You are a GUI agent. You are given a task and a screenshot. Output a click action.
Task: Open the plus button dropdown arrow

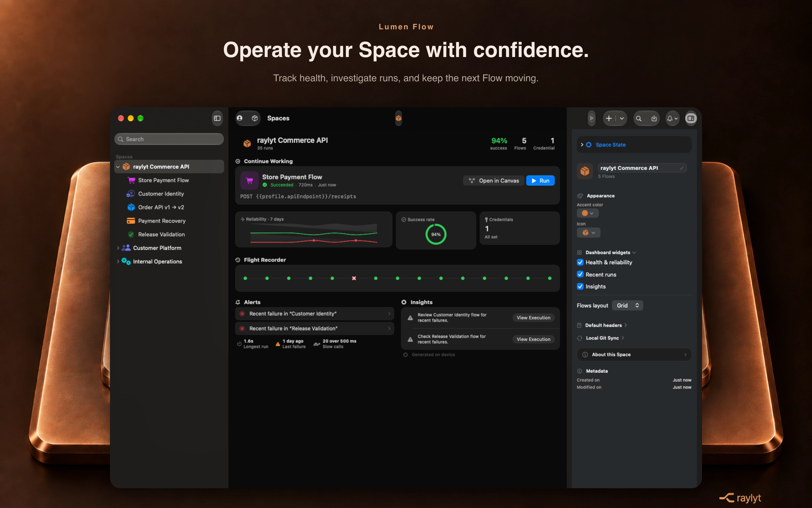point(622,118)
